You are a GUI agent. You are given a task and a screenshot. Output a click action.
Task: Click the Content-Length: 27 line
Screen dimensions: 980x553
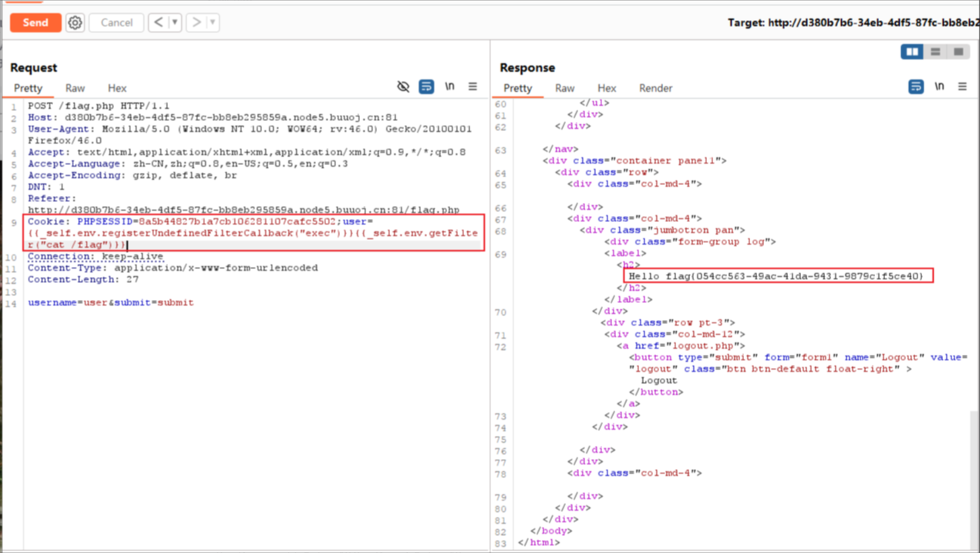click(83, 279)
